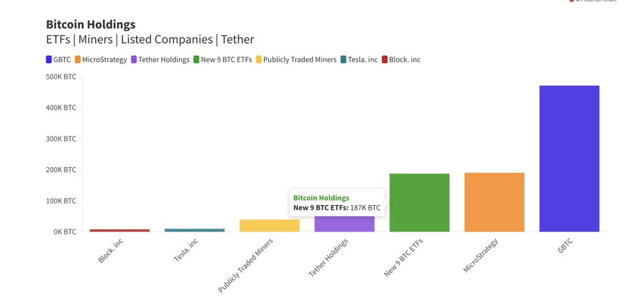
Task: Click the Bitcoin Holdings tooltip box
Action: 337,203
